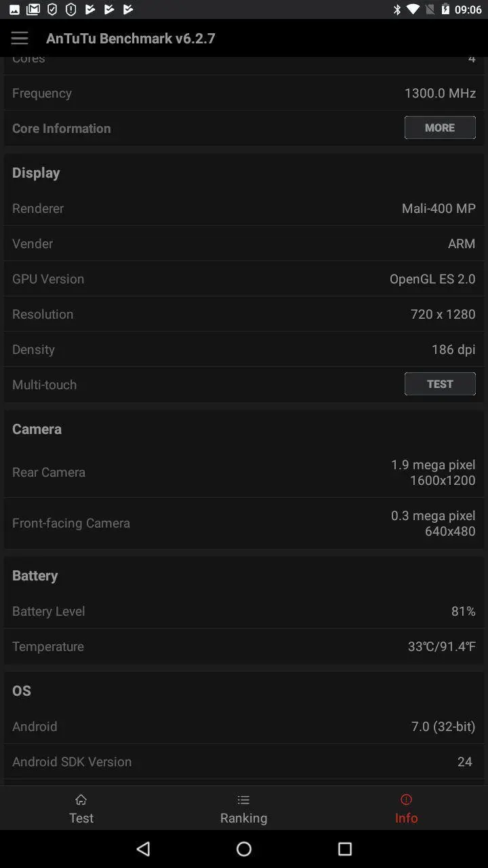Image resolution: width=488 pixels, height=868 pixels.
Task: Select the Info tab label
Action: [406, 818]
